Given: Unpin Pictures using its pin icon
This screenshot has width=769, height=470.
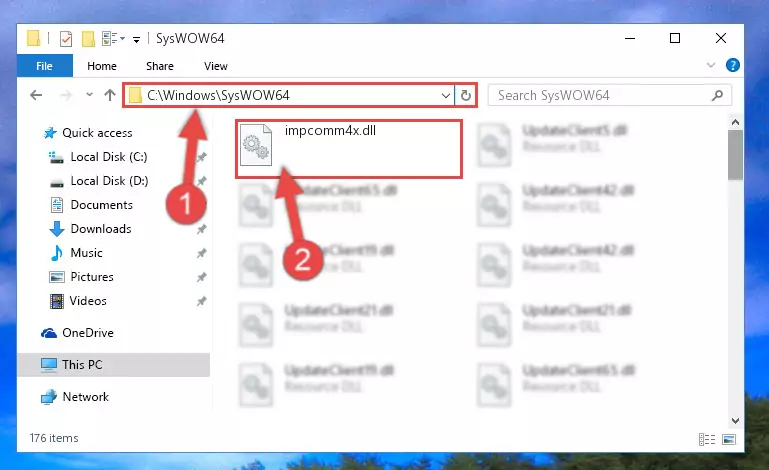Looking at the screenshot, I should click(202, 277).
